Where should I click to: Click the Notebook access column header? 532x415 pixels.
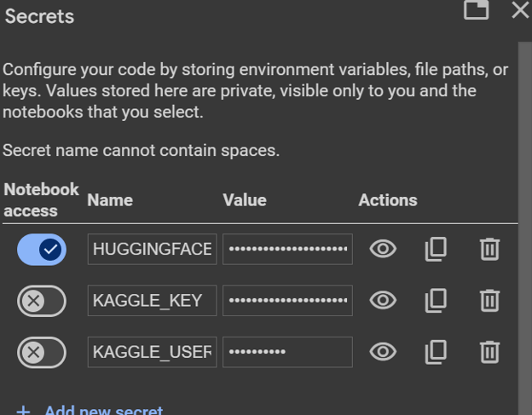(41, 200)
